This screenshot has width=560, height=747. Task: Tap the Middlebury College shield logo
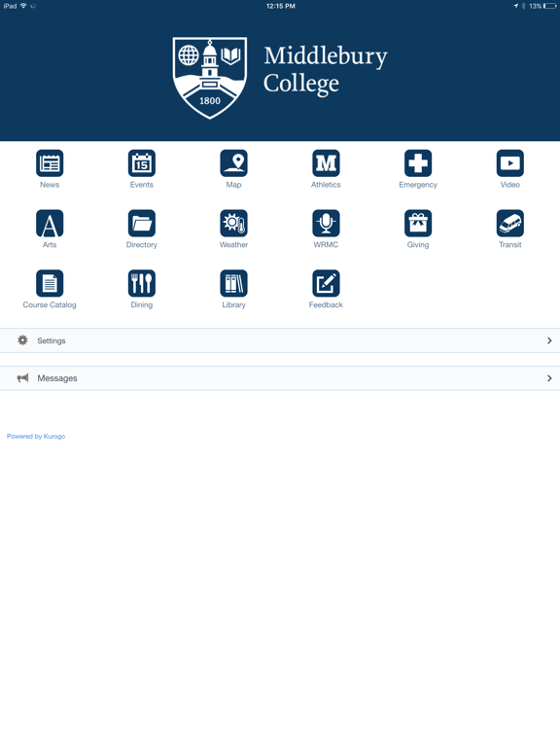pyautogui.click(x=210, y=78)
